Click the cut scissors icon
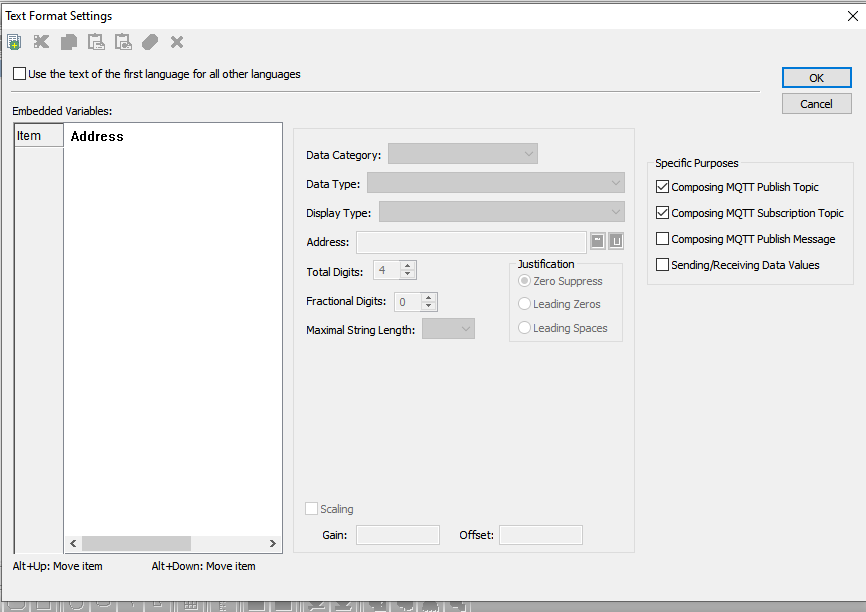 [x=41, y=42]
